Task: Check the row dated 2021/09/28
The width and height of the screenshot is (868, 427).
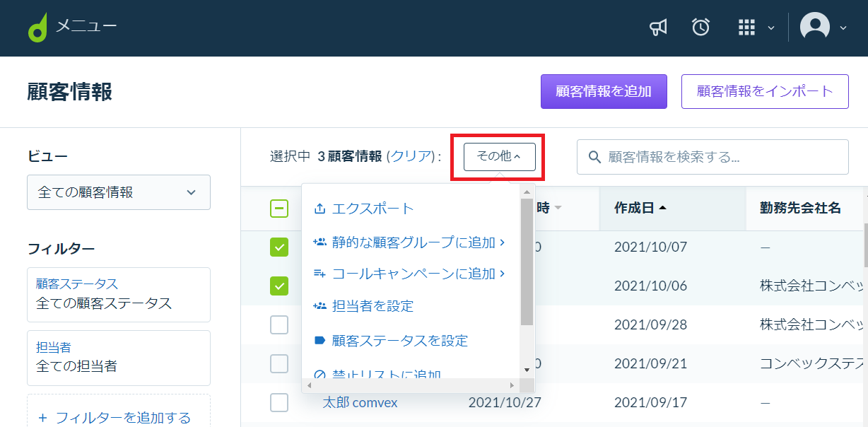Action: [279, 324]
